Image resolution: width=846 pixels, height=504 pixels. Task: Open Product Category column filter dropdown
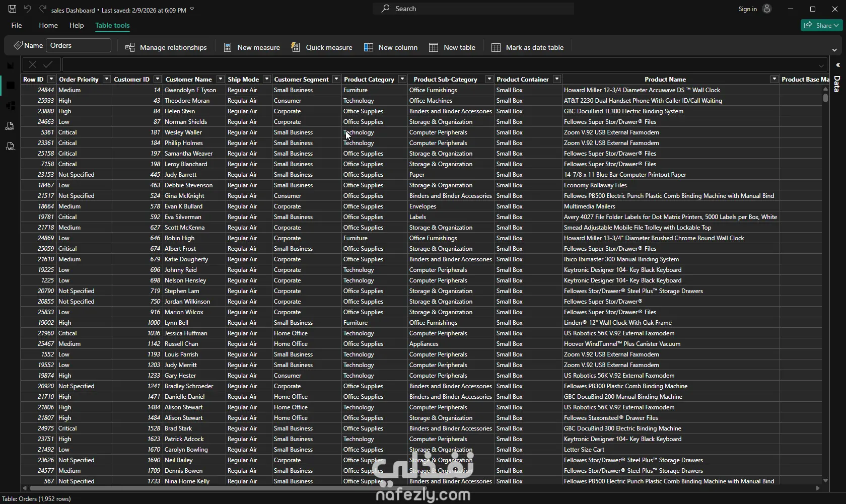click(x=402, y=79)
